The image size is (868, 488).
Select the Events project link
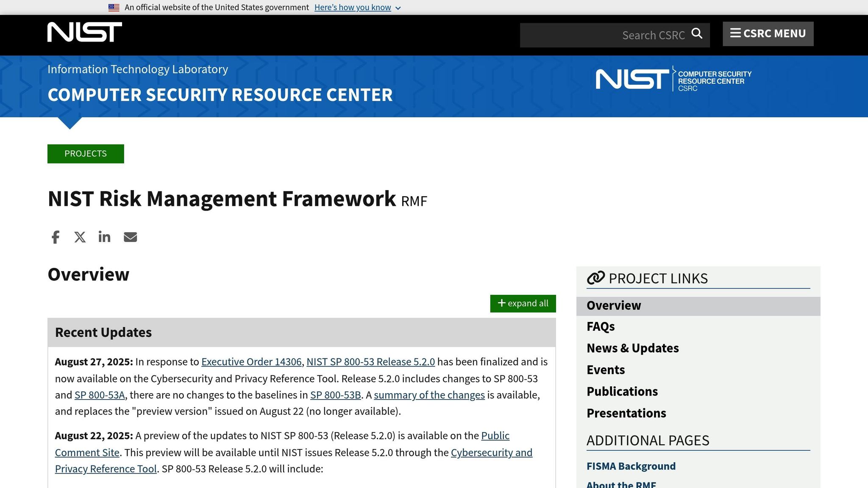606,369
